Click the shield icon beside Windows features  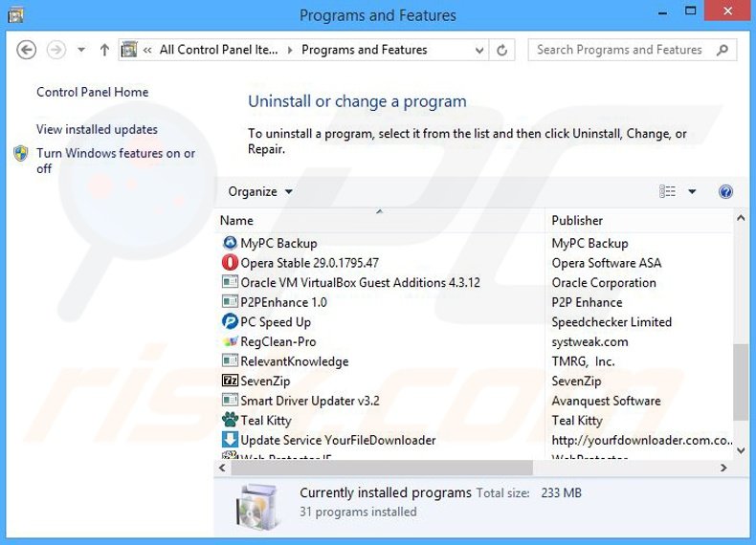coord(21,153)
